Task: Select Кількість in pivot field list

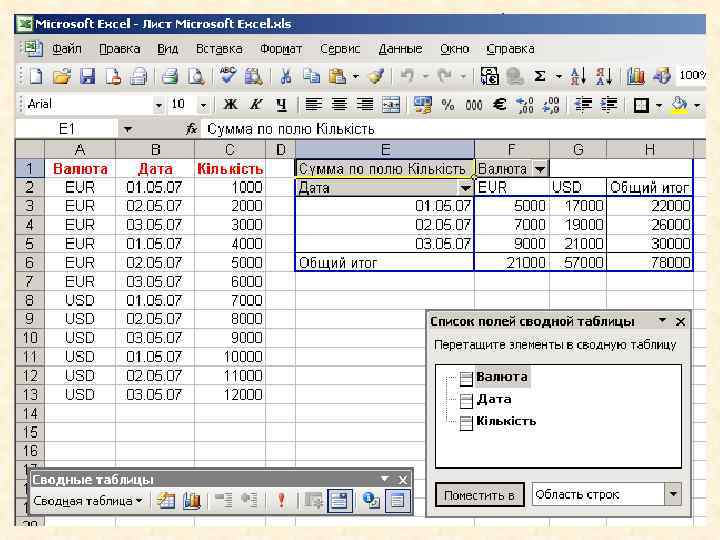Action: point(506,421)
